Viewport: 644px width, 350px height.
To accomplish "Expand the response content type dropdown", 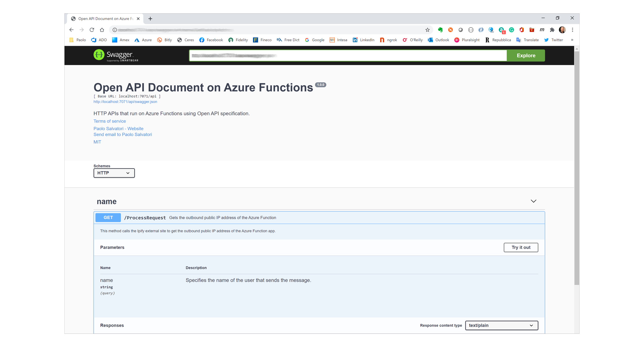I will (502, 326).
